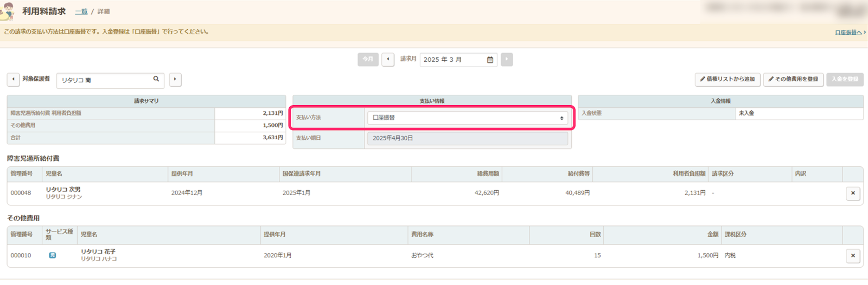This screenshot has width=868, height=285.
Task: Select previous guardian arrow button
Action: tap(13, 80)
